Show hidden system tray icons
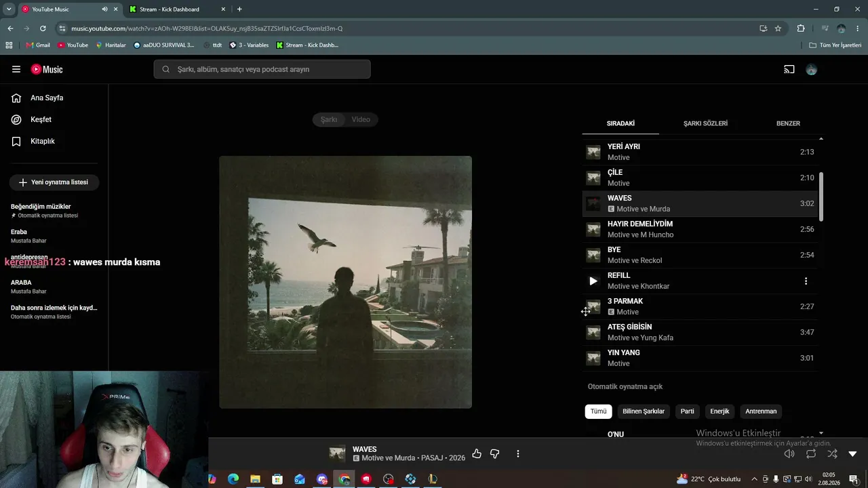 pyautogui.click(x=754, y=479)
